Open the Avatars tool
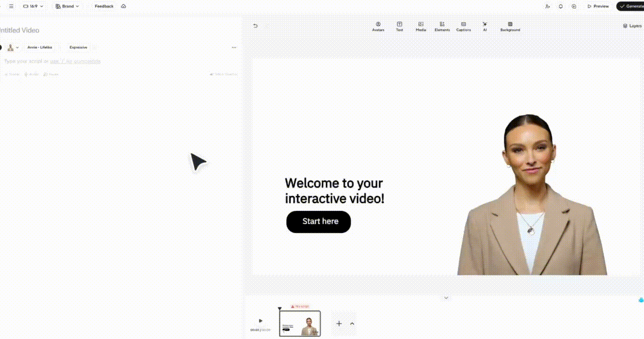 click(x=378, y=26)
